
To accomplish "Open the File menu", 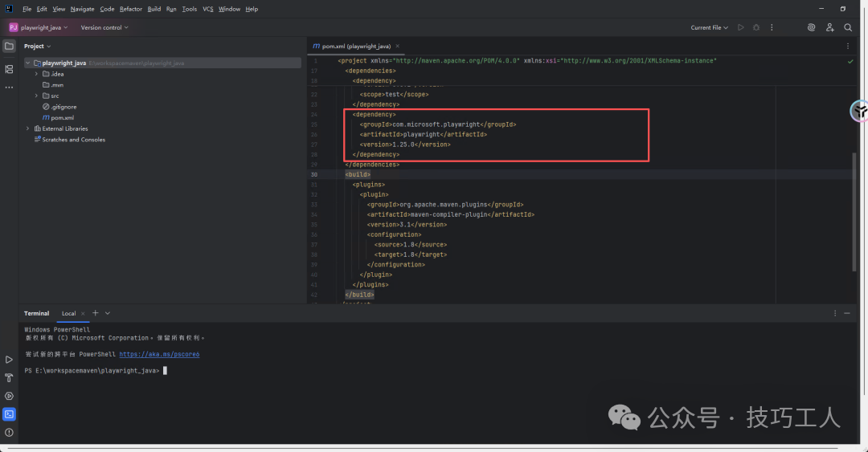I will [27, 9].
